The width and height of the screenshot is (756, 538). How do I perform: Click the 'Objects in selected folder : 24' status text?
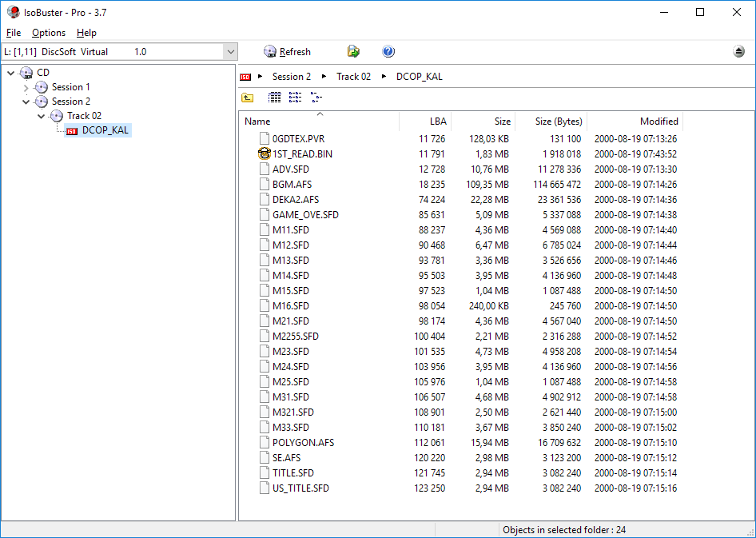tap(564, 530)
